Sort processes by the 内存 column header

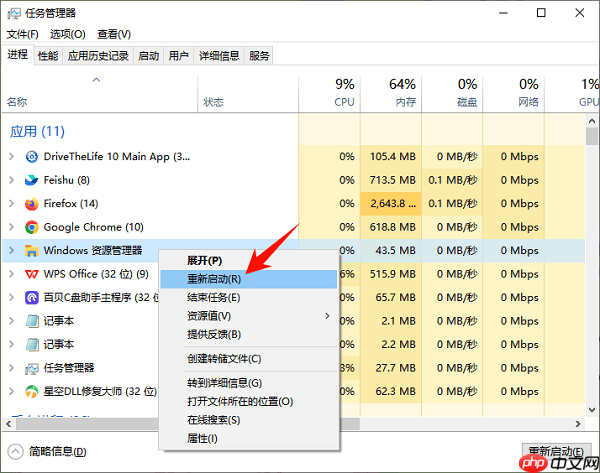[403, 102]
